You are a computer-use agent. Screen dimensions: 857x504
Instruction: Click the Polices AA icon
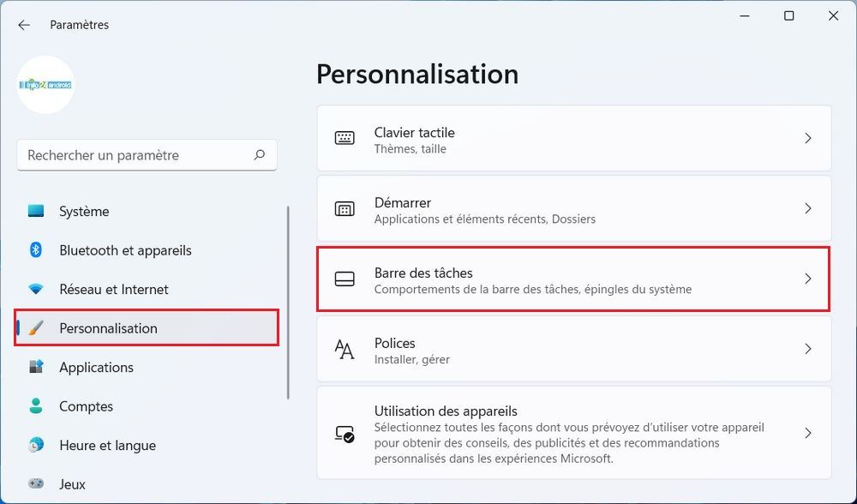tap(345, 349)
